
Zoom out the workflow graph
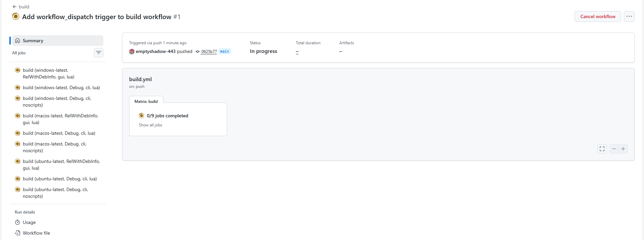(614, 149)
